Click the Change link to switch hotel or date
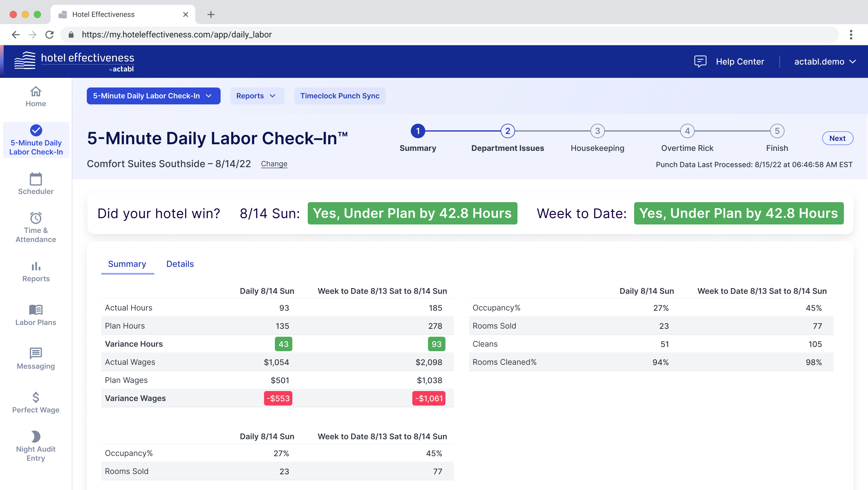868x490 pixels. (x=274, y=164)
